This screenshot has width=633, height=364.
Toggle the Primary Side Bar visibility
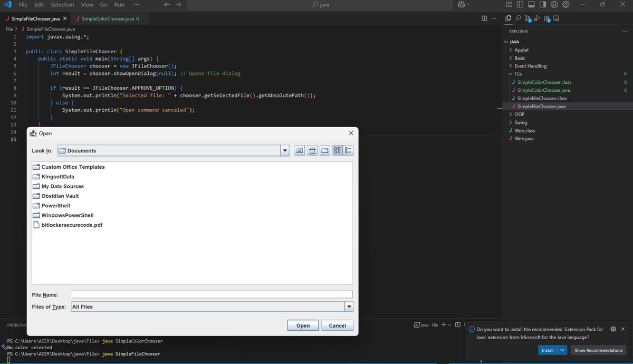coord(520,4)
